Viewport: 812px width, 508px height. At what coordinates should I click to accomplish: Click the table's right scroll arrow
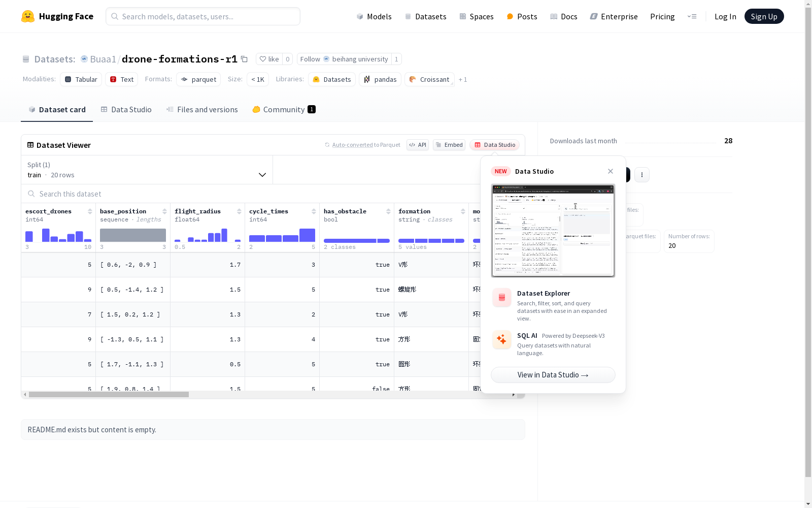click(x=514, y=394)
